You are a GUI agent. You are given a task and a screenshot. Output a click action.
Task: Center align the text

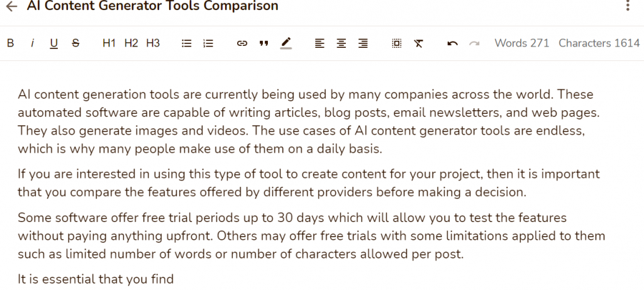[x=341, y=43]
